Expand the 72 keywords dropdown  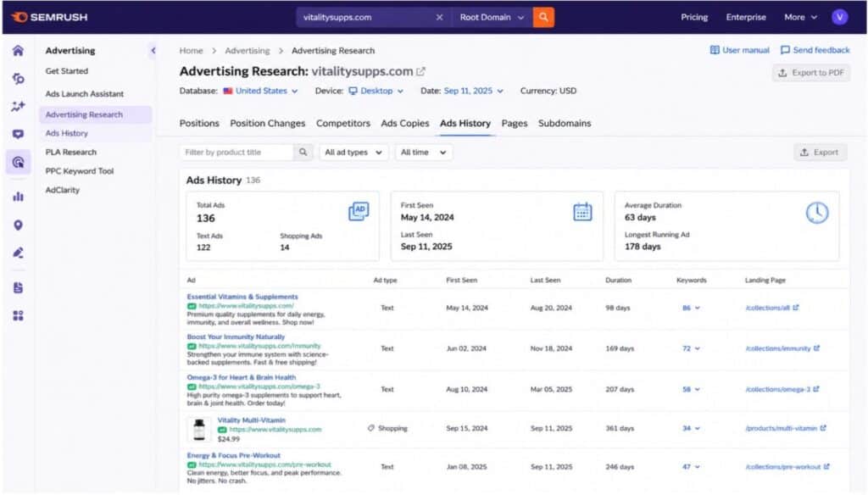[691, 348]
